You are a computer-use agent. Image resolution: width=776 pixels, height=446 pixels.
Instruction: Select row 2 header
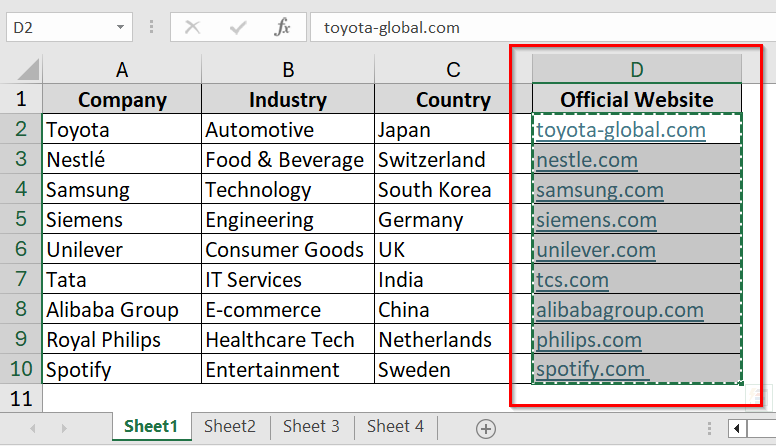click(x=21, y=129)
